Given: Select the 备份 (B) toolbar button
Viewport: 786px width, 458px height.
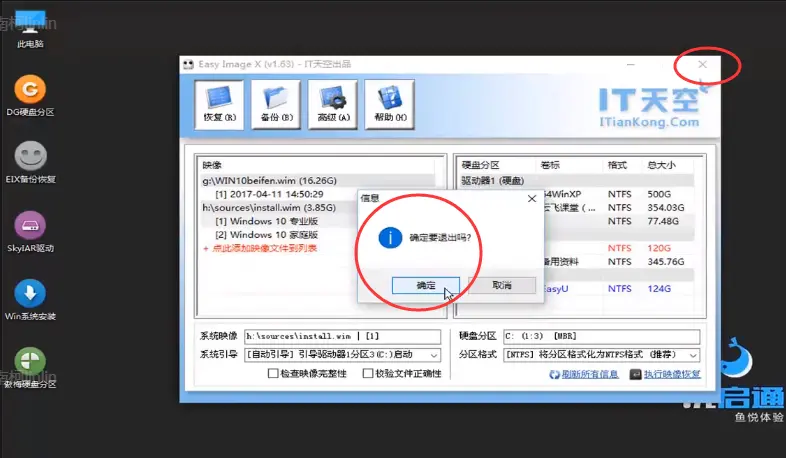Looking at the screenshot, I should pyautogui.click(x=276, y=105).
